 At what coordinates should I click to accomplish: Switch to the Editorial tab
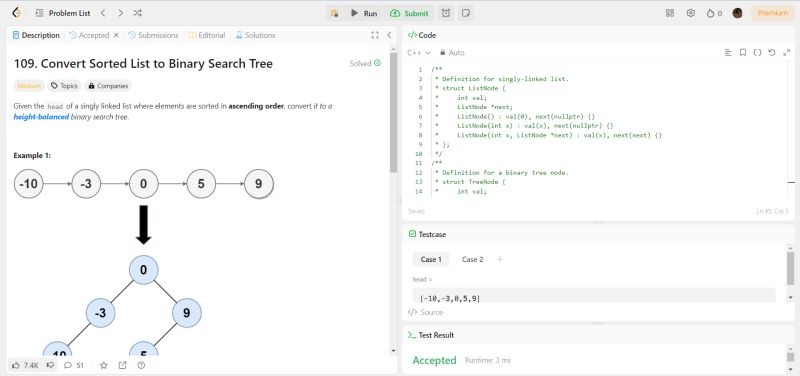coord(207,35)
